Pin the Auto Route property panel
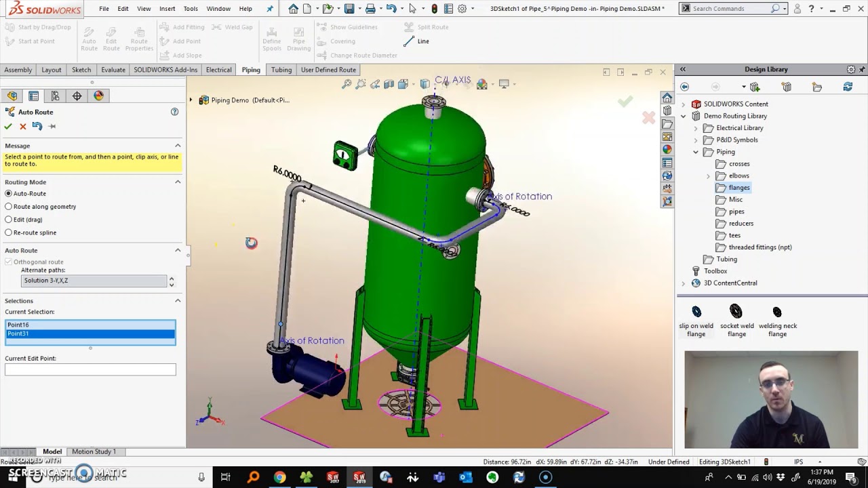The image size is (868, 488). click(x=52, y=126)
